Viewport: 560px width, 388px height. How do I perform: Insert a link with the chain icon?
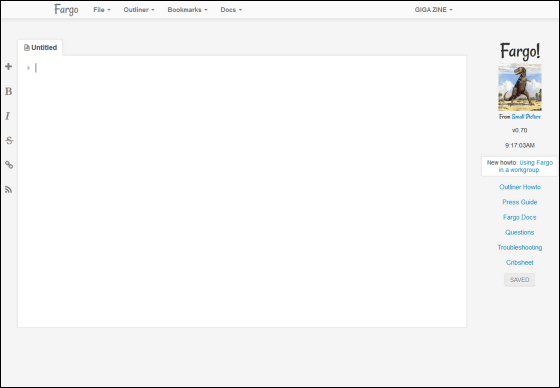point(9,165)
